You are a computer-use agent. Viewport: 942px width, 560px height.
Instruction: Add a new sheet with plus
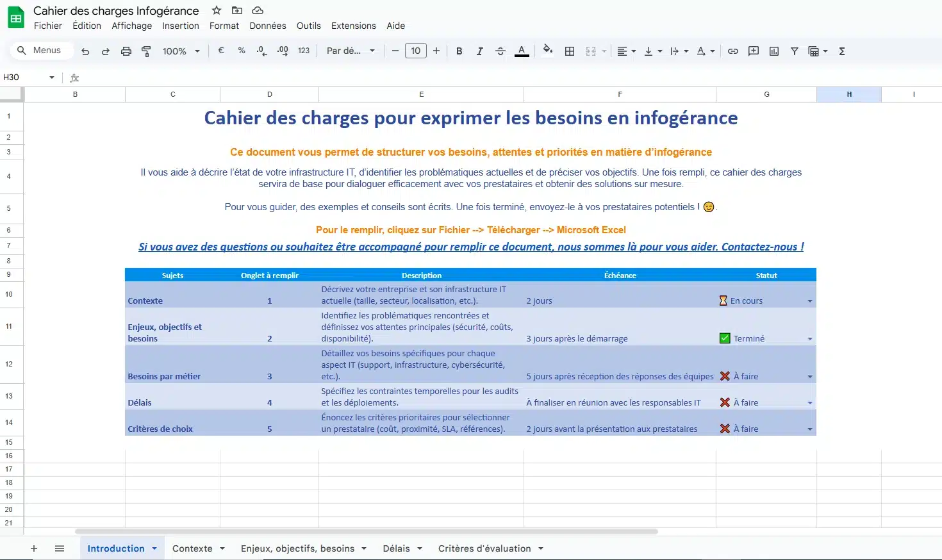point(34,548)
